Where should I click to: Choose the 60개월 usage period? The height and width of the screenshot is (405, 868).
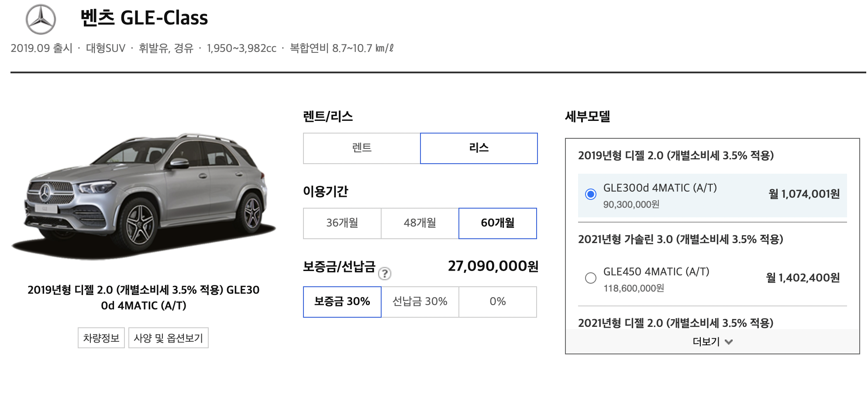[498, 223]
